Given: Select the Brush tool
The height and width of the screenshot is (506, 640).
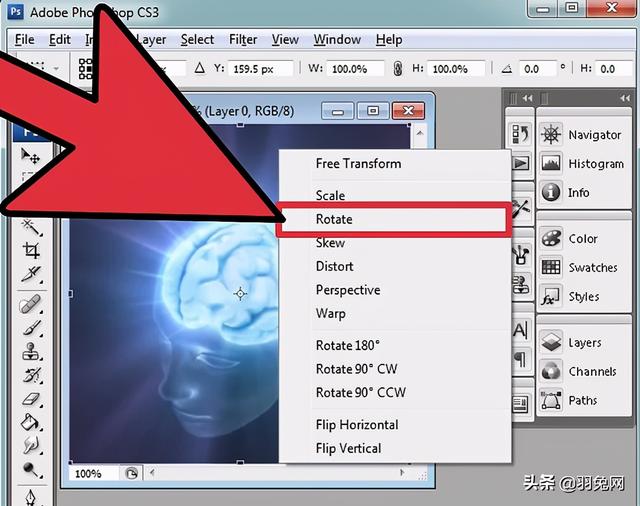Looking at the screenshot, I should click(32, 328).
